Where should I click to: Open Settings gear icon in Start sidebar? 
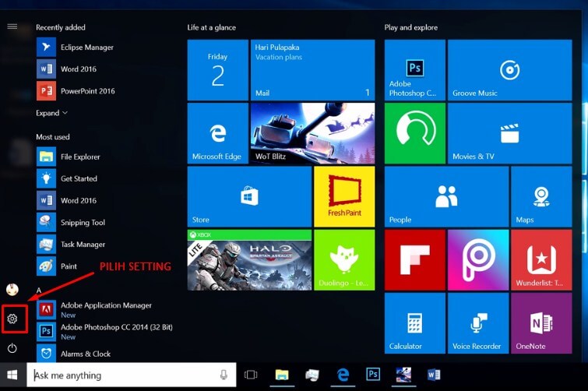tap(12, 319)
